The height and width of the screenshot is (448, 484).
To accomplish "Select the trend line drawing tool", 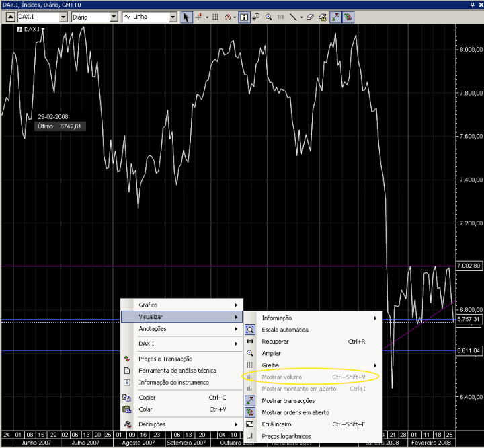I will pos(293,17).
